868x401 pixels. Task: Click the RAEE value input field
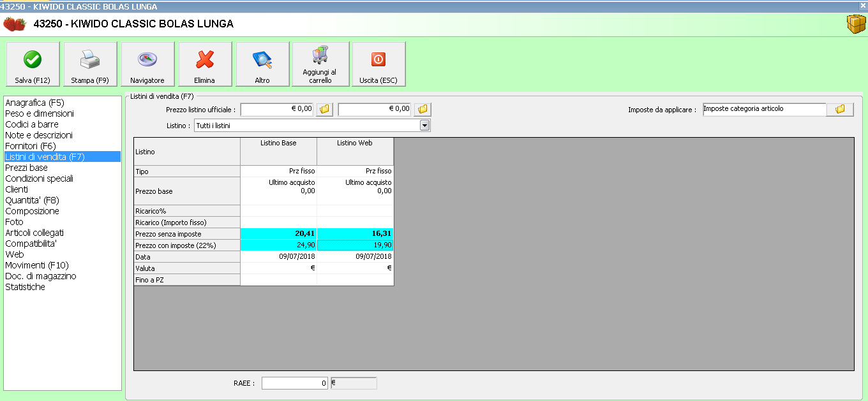(x=295, y=383)
